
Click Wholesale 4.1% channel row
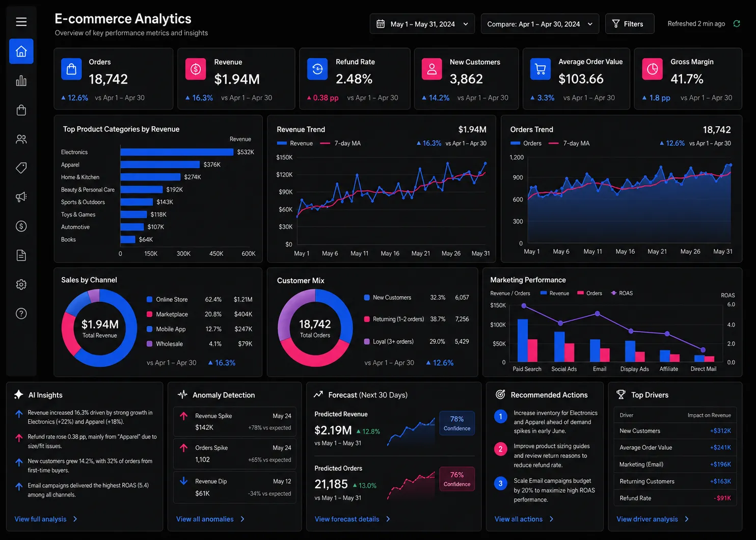click(200, 344)
